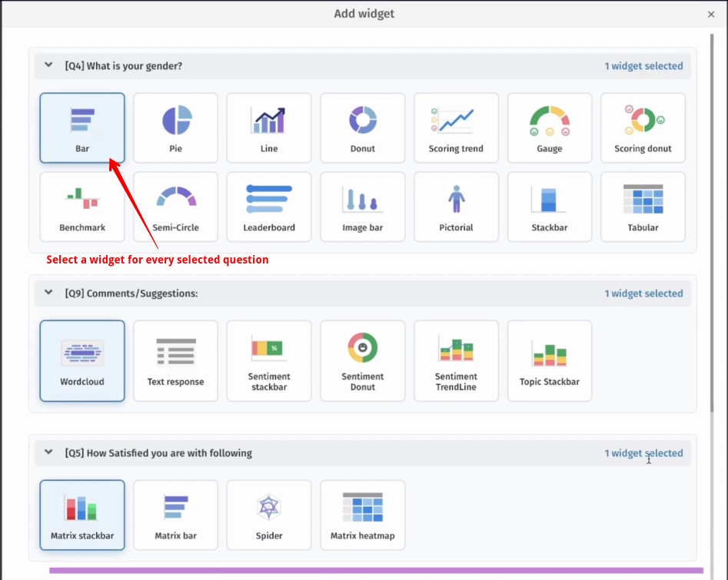The image size is (728, 580).
Task: Choose the Wordcloud widget for comments question
Action: [81, 360]
